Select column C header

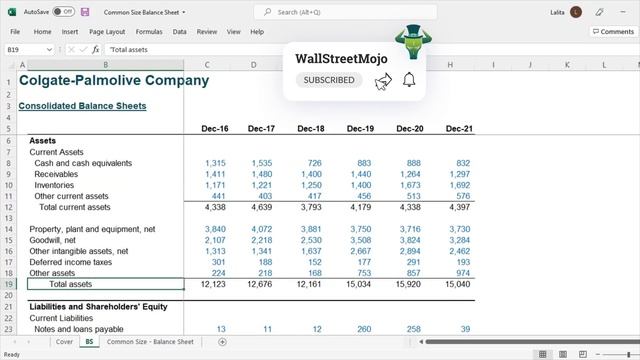207,65
